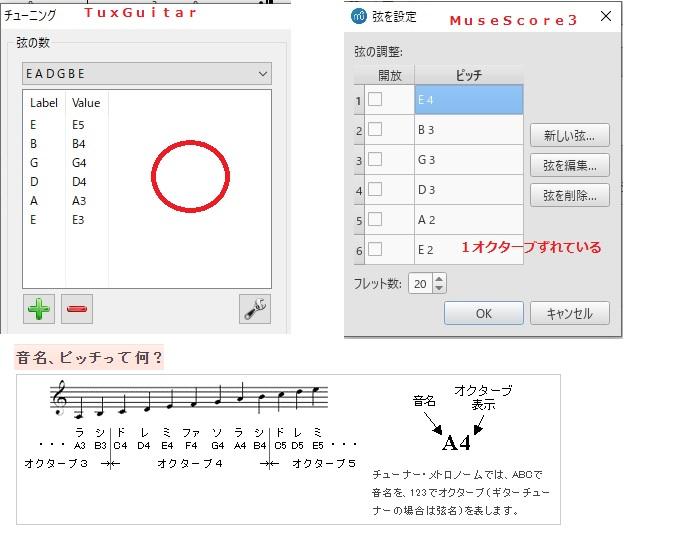Image resolution: width=676 pixels, height=556 pixels.
Task: Select the E 2 pitch cell
Action: (x=469, y=250)
